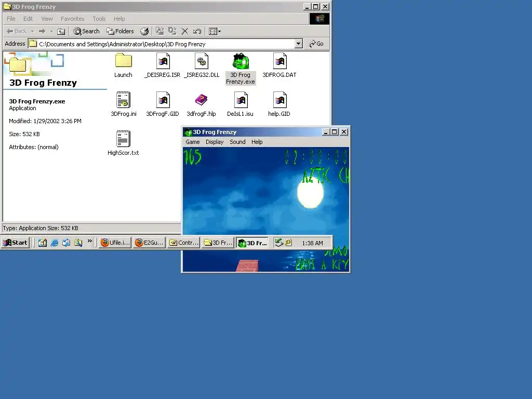The height and width of the screenshot is (399, 532).
Task: Open the Display menu in game window
Action: (215, 142)
